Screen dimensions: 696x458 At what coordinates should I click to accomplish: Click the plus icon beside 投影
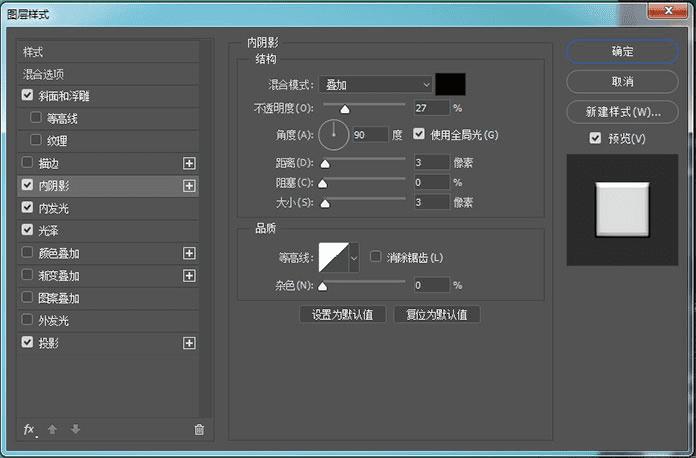pyautogui.click(x=189, y=343)
